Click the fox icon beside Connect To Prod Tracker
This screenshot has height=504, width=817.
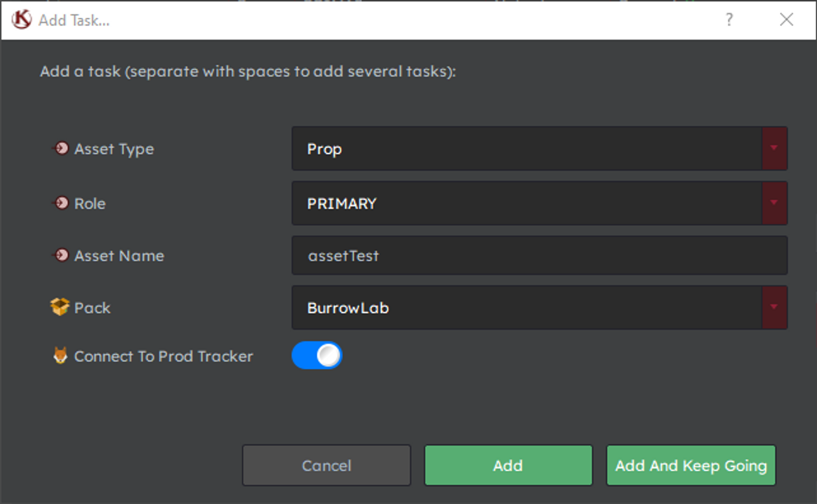60,355
